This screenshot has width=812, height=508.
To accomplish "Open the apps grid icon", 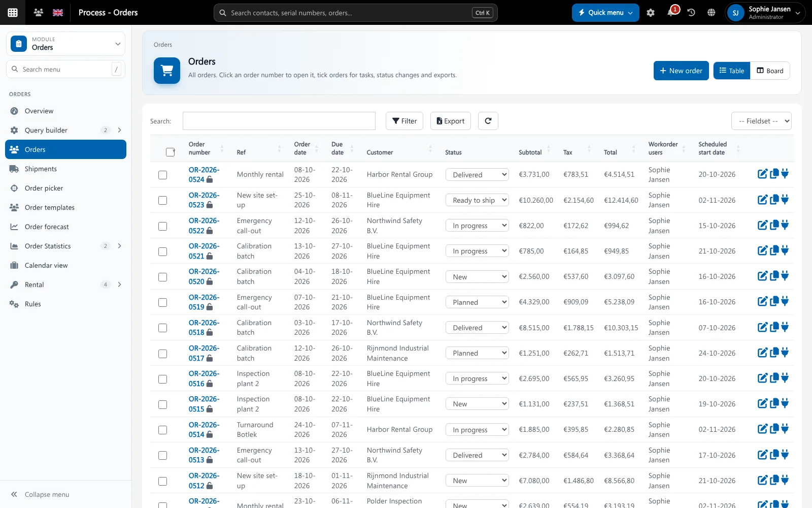I will coord(13,13).
